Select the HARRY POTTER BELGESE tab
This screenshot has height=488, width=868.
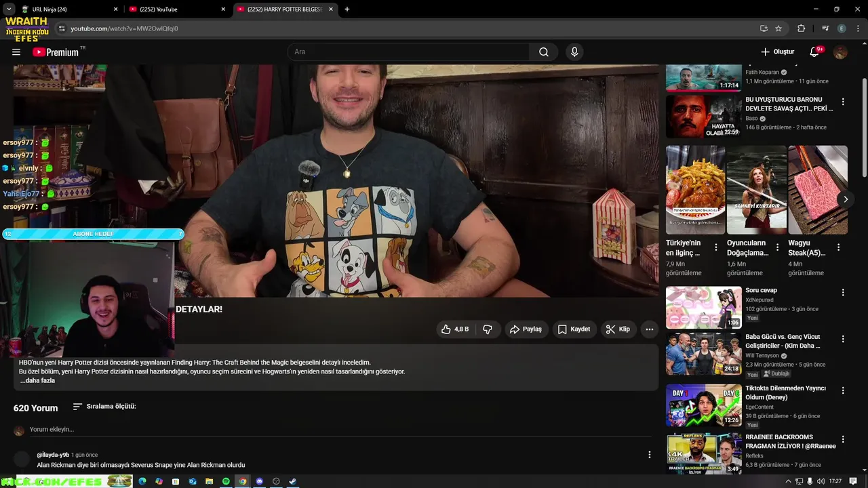285,9
